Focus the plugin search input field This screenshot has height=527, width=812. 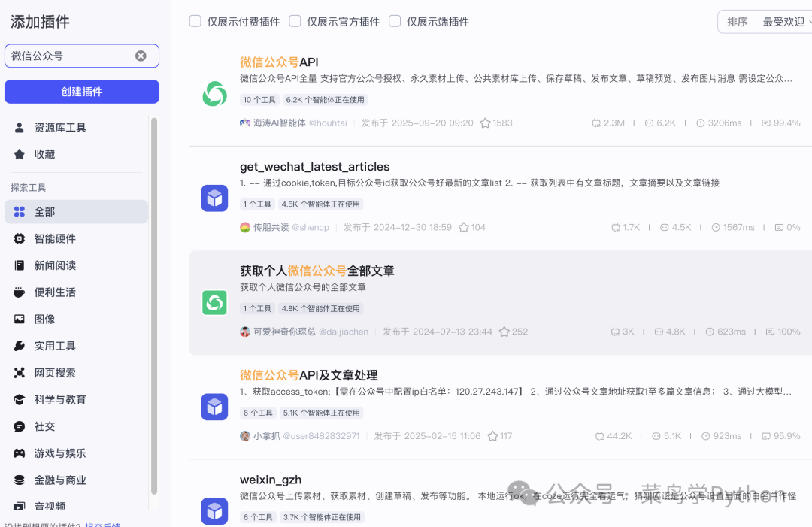point(82,56)
